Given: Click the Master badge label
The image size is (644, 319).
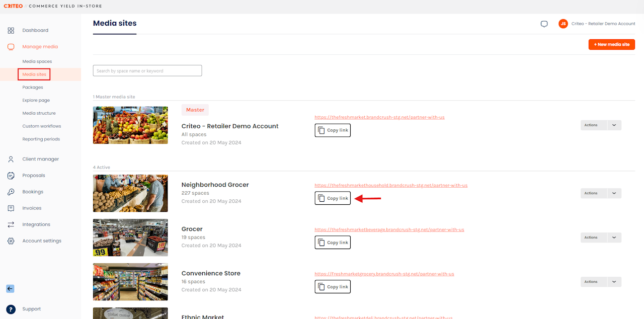Looking at the screenshot, I should [x=195, y=110].
